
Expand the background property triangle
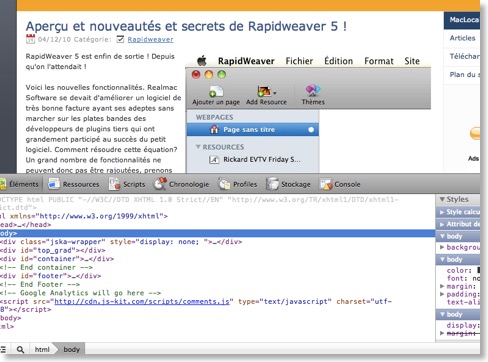coord(442,247)
